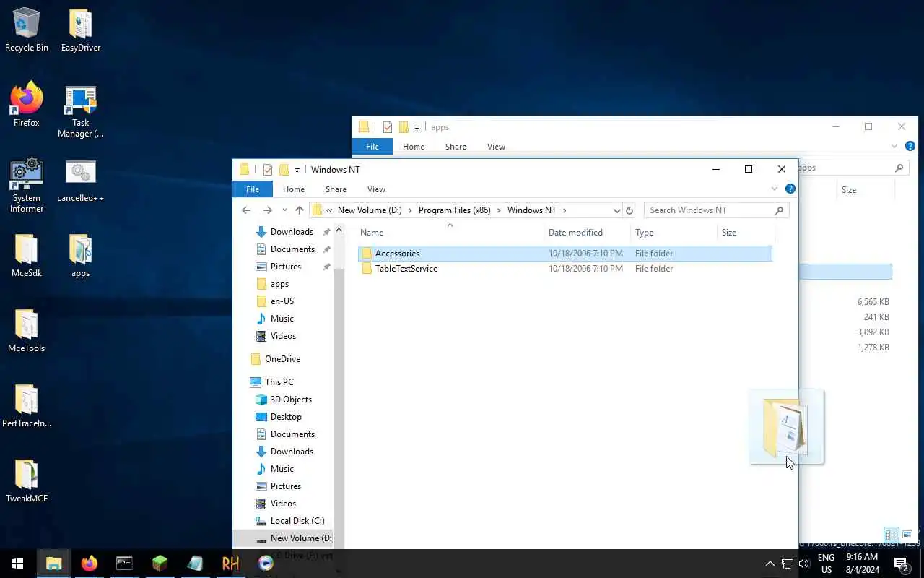Open the View tab in Windows NT window
The image size is (924, 578).
(x=376, y=189)
